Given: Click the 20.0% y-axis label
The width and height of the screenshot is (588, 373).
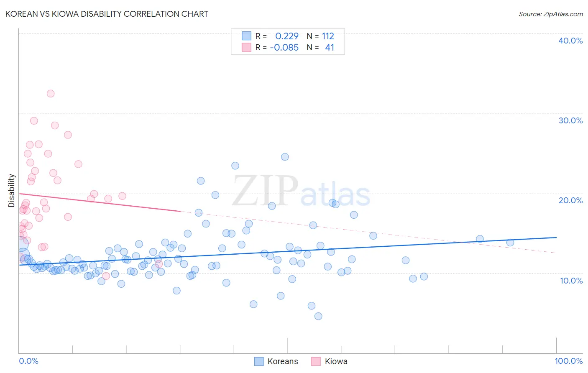Looking at the screenshot, I should point(570,200).
